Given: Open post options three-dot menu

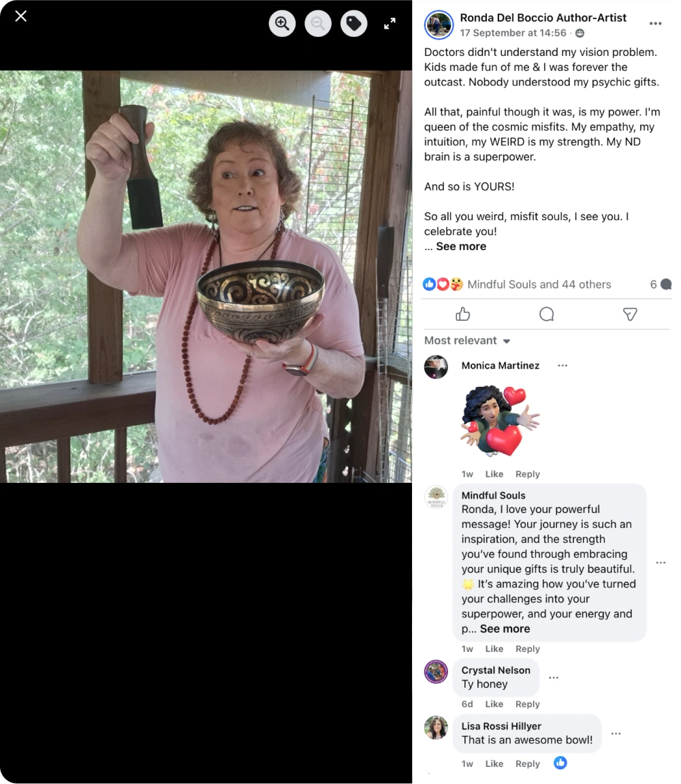Looking at the screenshot, I should (656, 24).
